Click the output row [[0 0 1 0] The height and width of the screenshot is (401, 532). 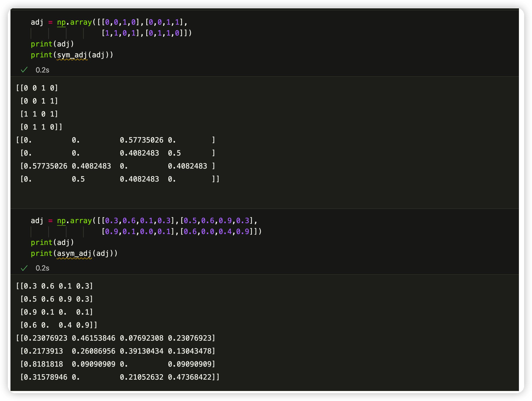(37, 88)
